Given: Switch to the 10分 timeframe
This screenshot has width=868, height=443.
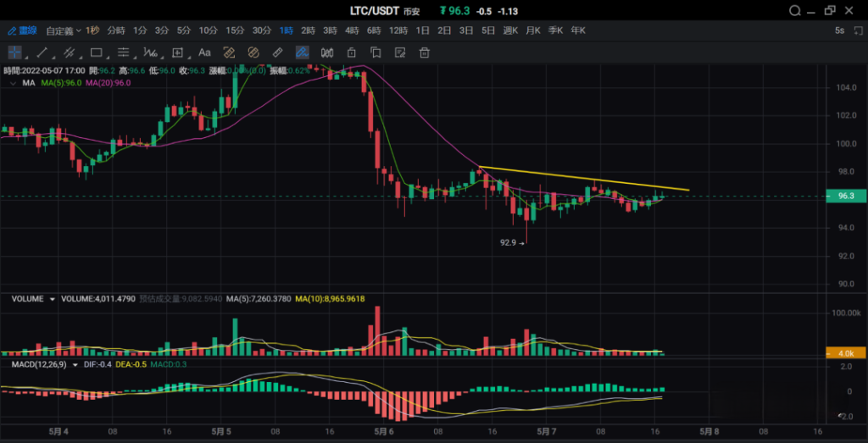Looking at the screenshot, I should tap(209, 30).
